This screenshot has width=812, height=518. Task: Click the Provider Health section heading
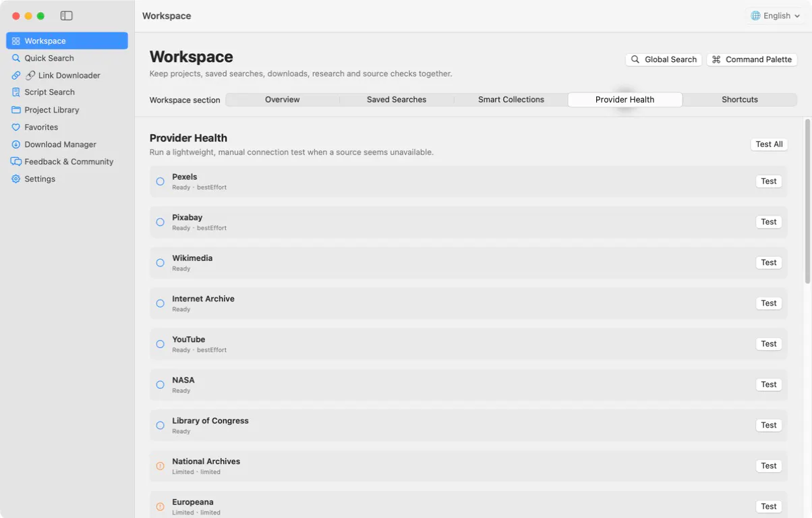(188, 138)
